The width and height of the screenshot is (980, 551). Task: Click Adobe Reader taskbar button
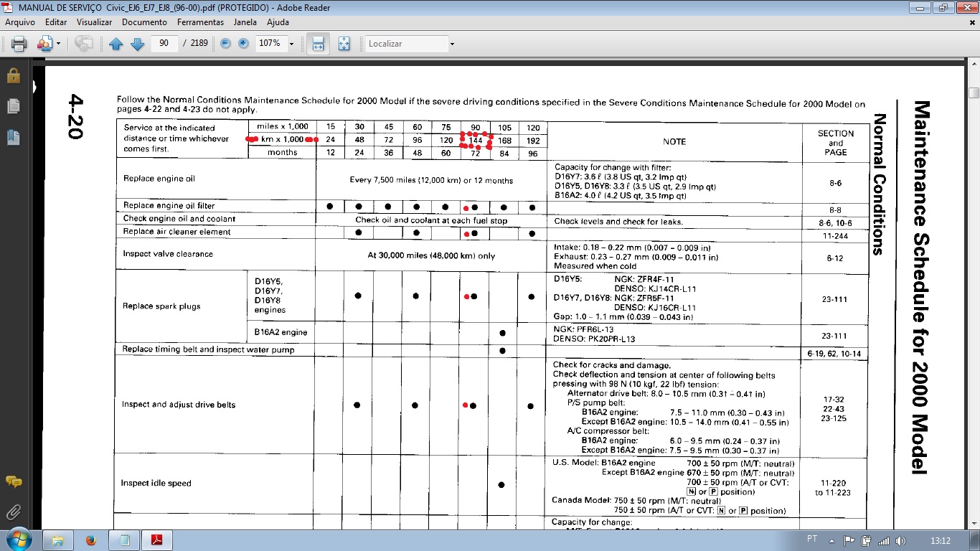(x=157, y=540)
